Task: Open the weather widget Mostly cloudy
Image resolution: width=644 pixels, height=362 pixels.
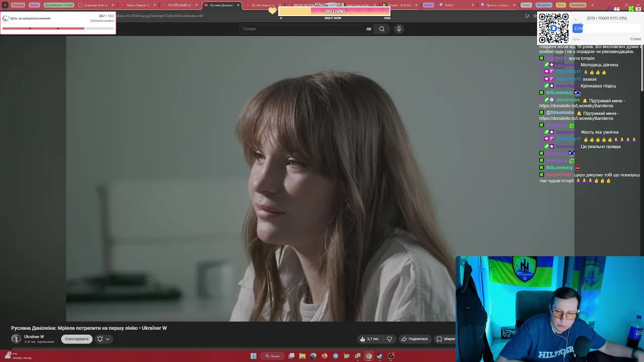Action: click(x=18, y=356)
